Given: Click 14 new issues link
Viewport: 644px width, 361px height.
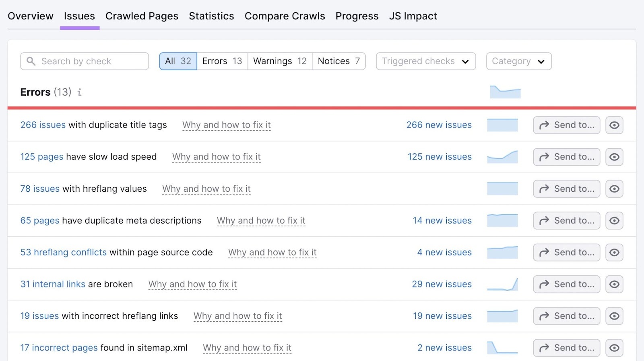Looking at the screenshot, I should [x=442, y=221].
